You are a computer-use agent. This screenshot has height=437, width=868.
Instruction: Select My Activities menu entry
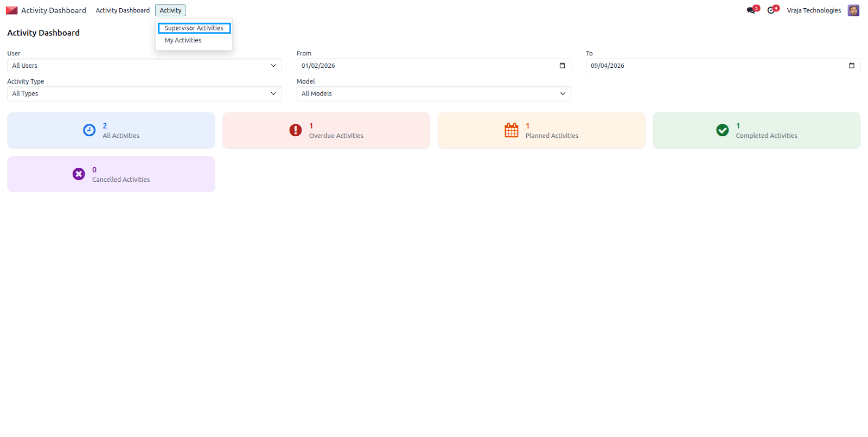pyautogui.click(x=183, y=40)
